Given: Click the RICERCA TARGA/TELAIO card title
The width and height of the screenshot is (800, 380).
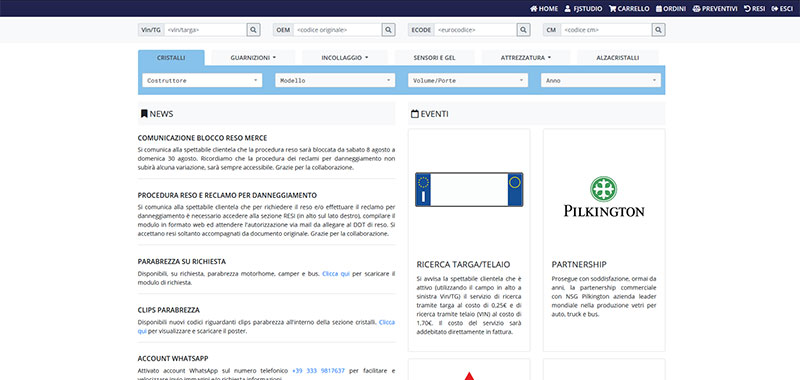Looking at the screenshot, I should (463, 265).
